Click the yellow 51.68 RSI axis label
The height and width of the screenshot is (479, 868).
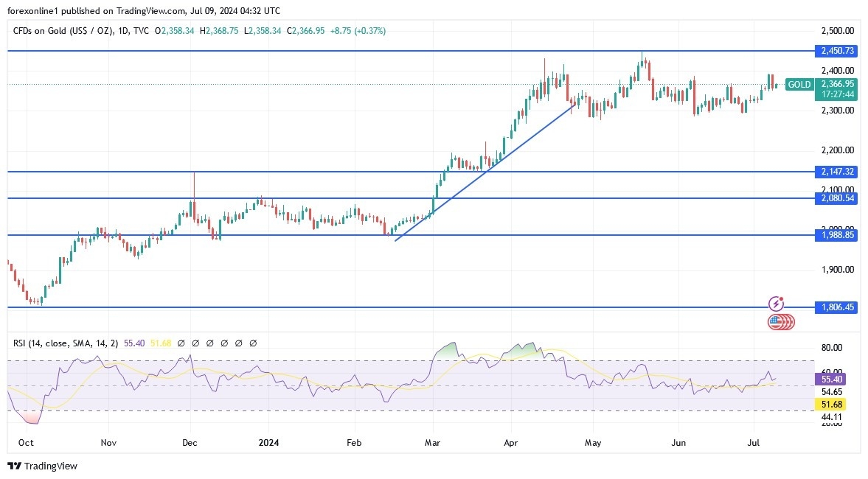tap(831, 404)
